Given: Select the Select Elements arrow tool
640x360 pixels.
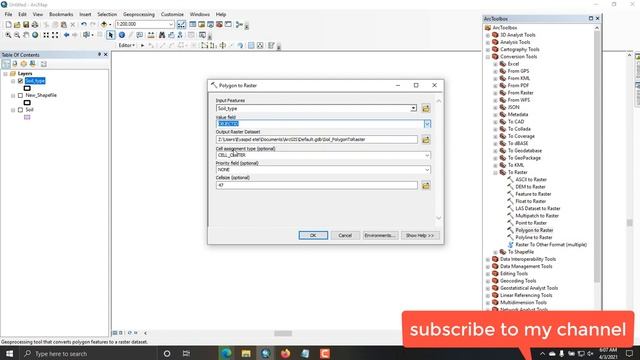Looking at the screenshot, I should click(x=111, y=35).
